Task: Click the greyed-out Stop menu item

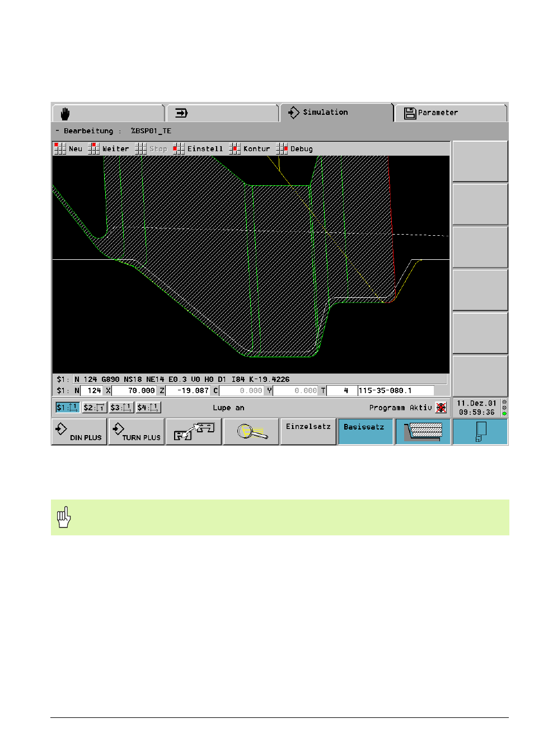Action: click(x=151, y=148)
